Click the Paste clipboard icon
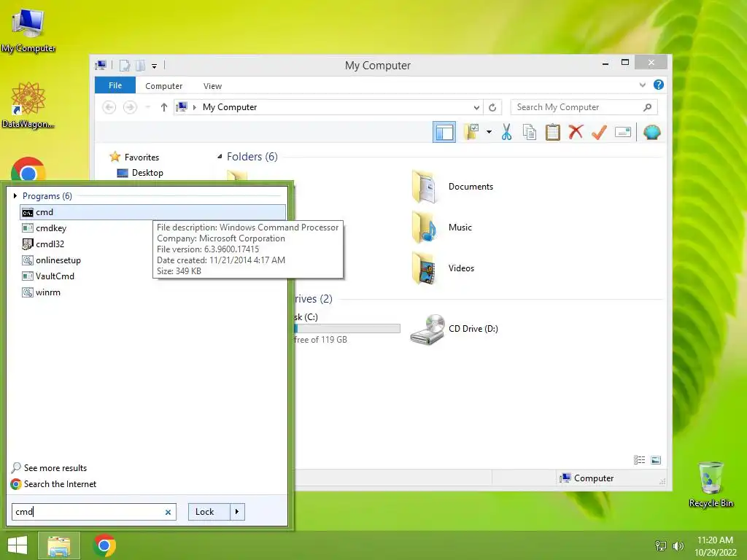The image size is (747, 560). click(553, 132)
